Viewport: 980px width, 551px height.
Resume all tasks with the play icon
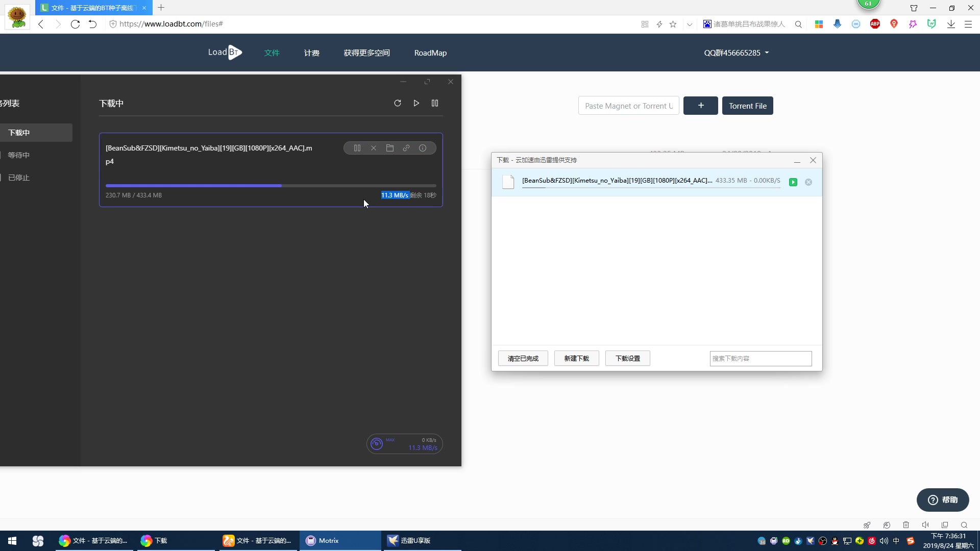click(x=416, y=103)
